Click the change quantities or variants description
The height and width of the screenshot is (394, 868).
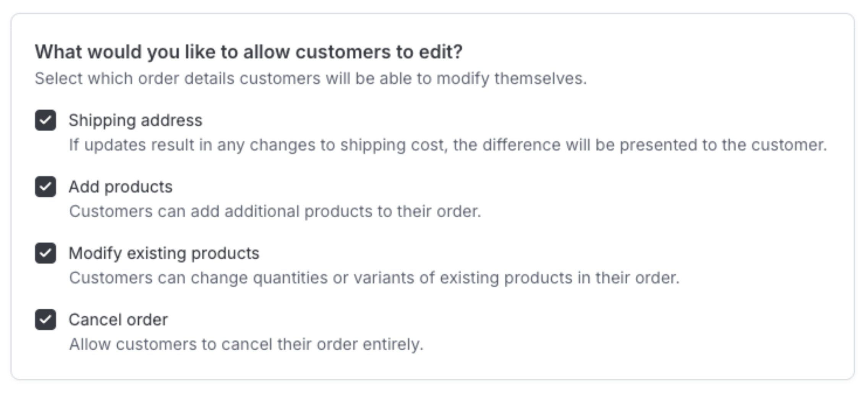click(x=374, y=278)
